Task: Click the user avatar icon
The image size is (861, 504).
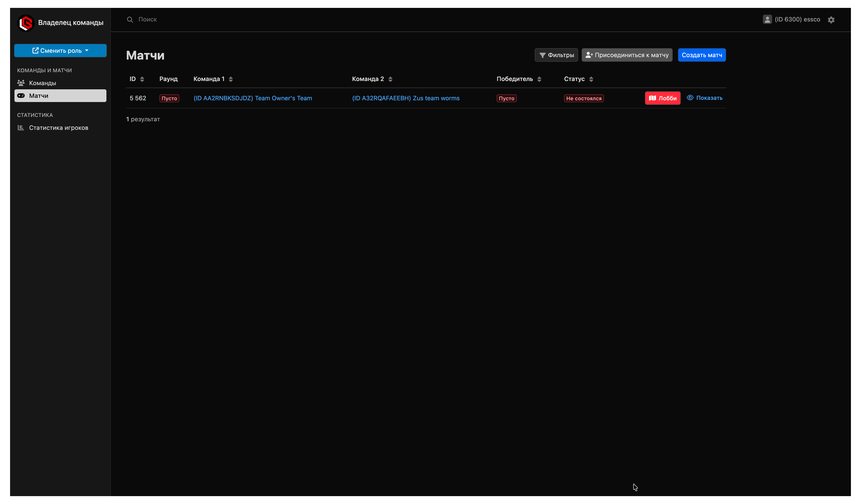Action: coord(767,19)
